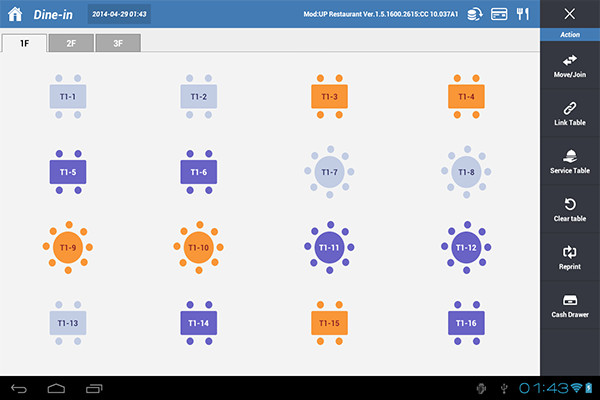This screenshot has width=600, height=400.
Task: Open round table T1-9
Action: [x=67, y=246]
